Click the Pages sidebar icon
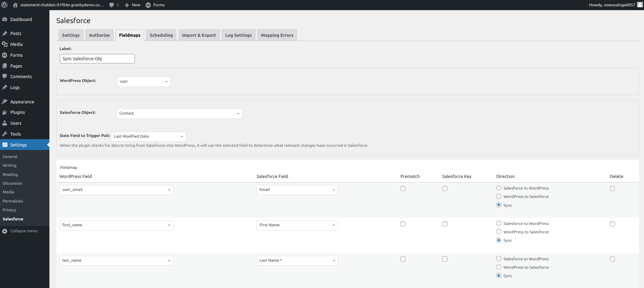The height and width of the screenshot is (288, 644). click(x=5, y=66)
